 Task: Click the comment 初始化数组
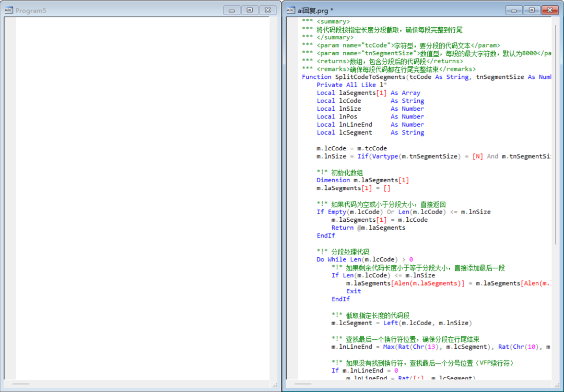[x=340, y=172]
